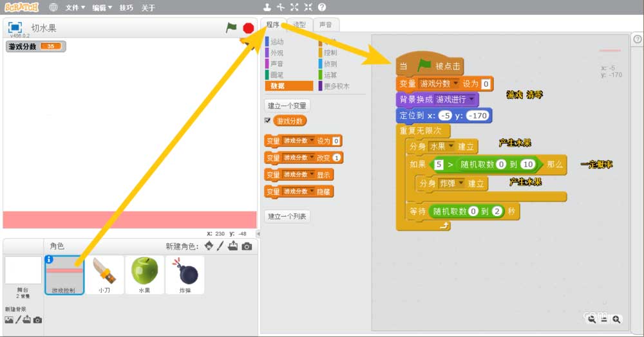Click the x value -5 in 定位到 block
This screenshot has width=644, height=337.
445,116
